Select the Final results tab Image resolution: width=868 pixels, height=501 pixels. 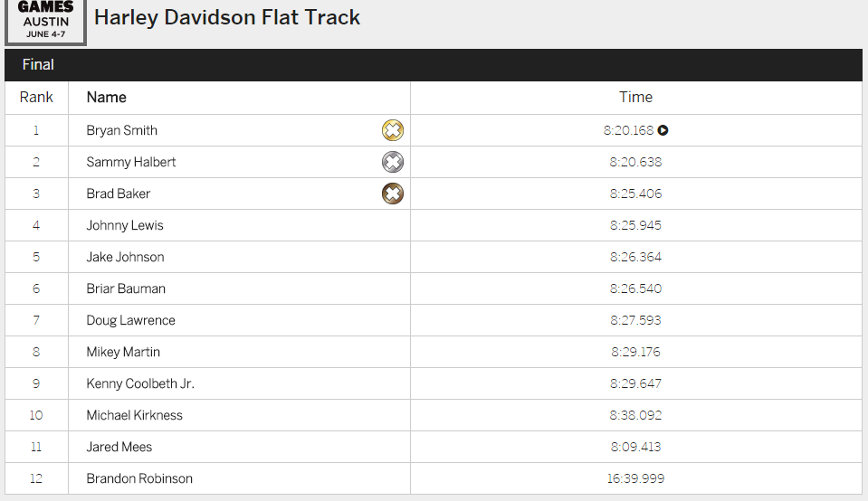pos(38,65)
